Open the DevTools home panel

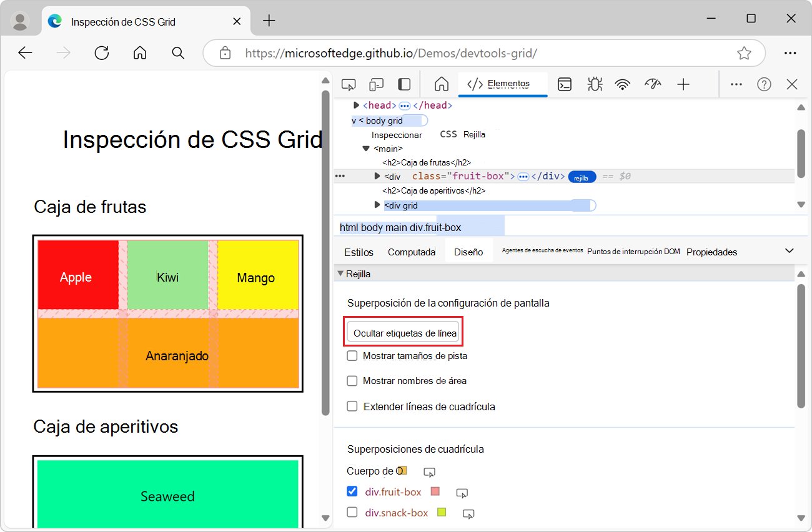[441, 84]
